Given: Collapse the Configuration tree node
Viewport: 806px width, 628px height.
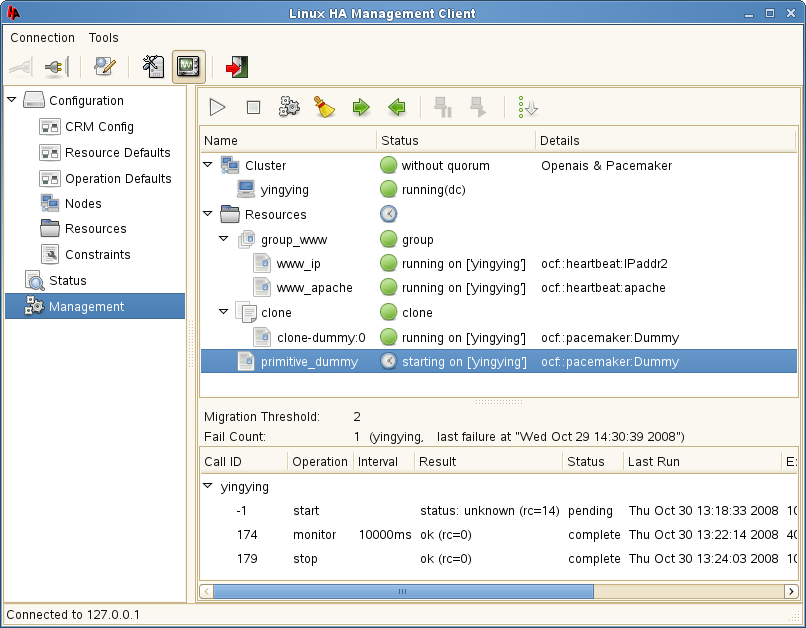Looking at the screenshot, I should [x=12, y=100].
